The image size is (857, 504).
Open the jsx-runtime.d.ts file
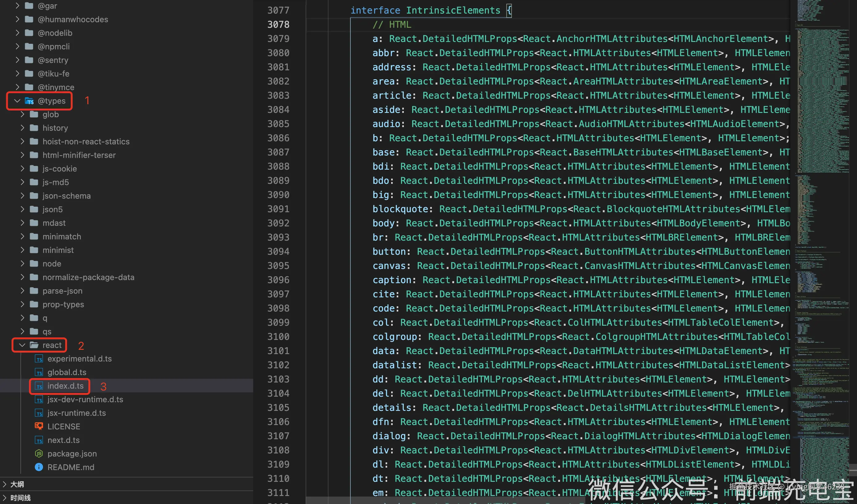point(77,413)
